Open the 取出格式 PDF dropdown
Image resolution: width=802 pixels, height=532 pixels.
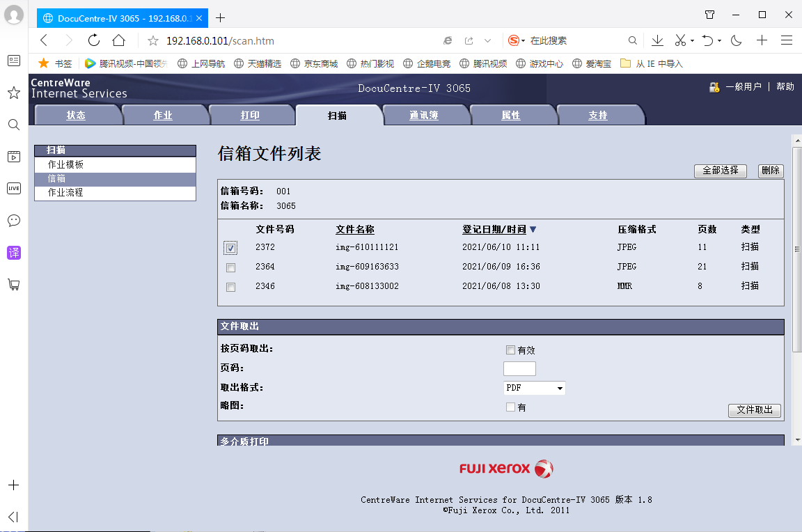pos(534,388)
